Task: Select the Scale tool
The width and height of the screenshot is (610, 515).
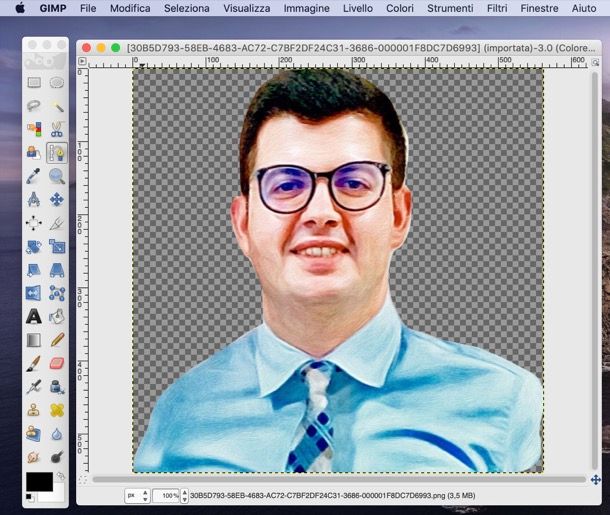Action: pyautogui.click(x=57, y=247)
